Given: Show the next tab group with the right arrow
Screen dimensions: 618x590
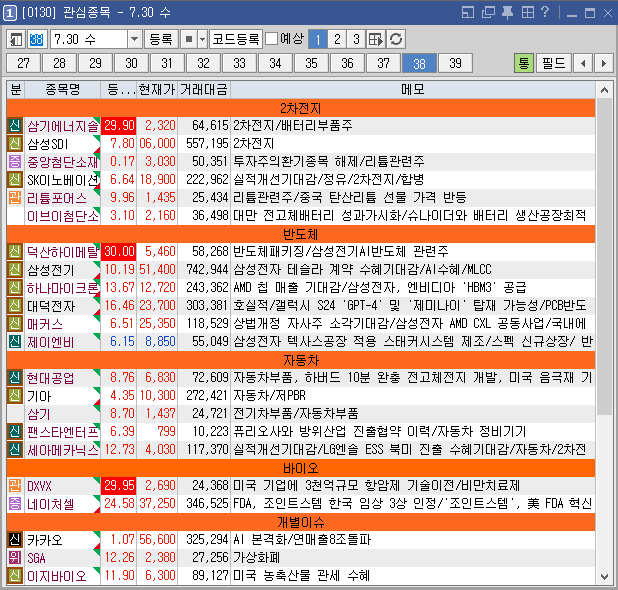Looking at the screenshot, I should [603, 63].
